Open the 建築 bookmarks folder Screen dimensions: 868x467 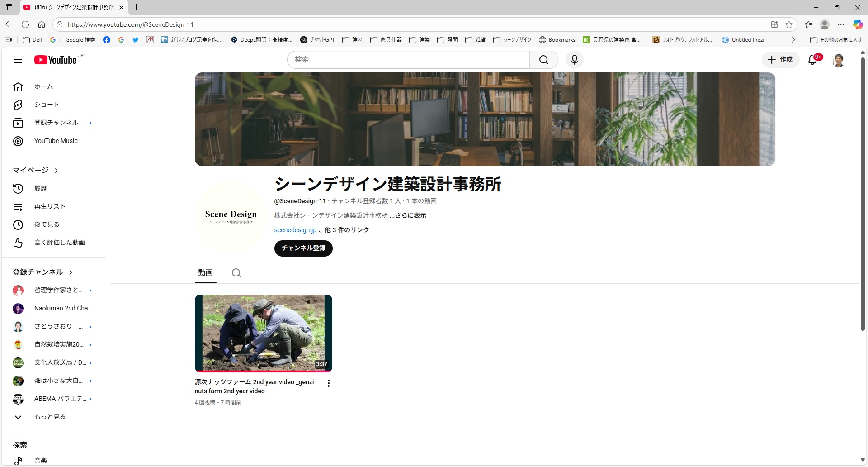pyautogui.click(x=420, y=40)
